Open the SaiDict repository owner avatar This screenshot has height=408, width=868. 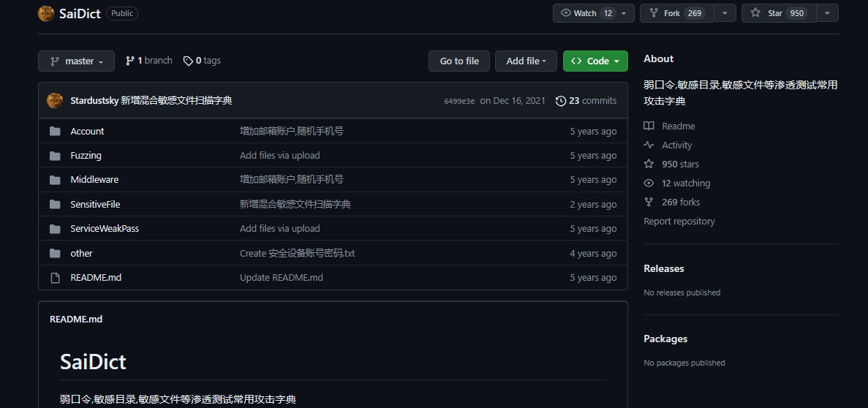point(46,13)
